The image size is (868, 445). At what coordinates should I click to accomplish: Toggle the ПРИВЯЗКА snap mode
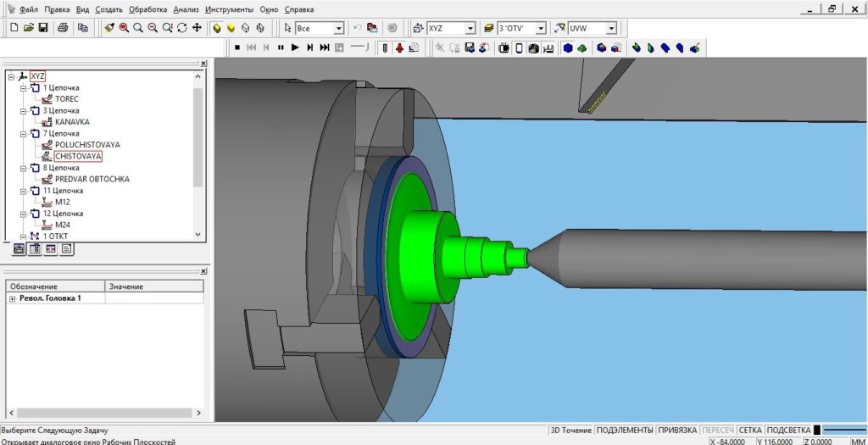click(x=676, y=431)
